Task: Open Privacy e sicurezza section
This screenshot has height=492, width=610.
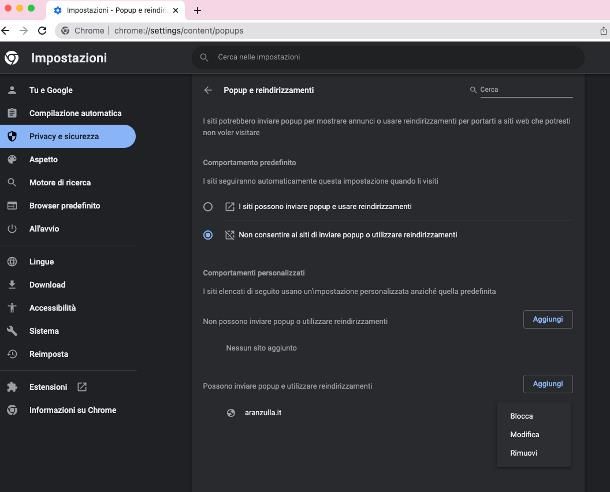Action: [x=68, y=137]
